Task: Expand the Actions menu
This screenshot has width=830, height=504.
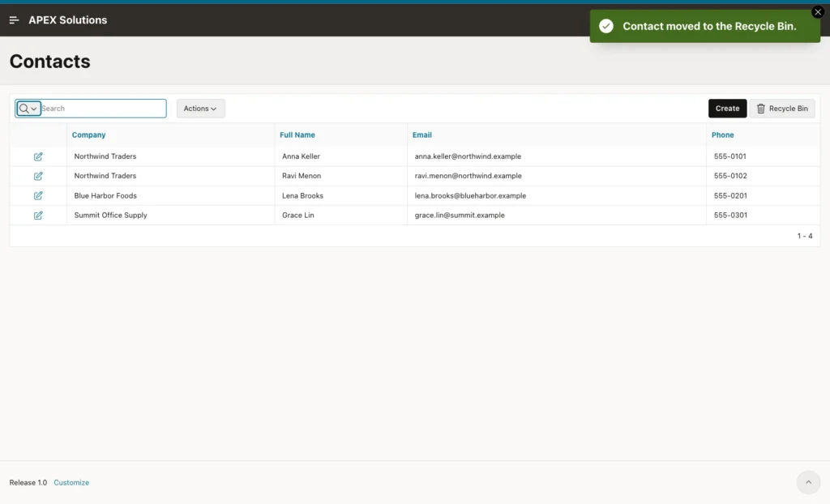Action: tap(201, 109)
